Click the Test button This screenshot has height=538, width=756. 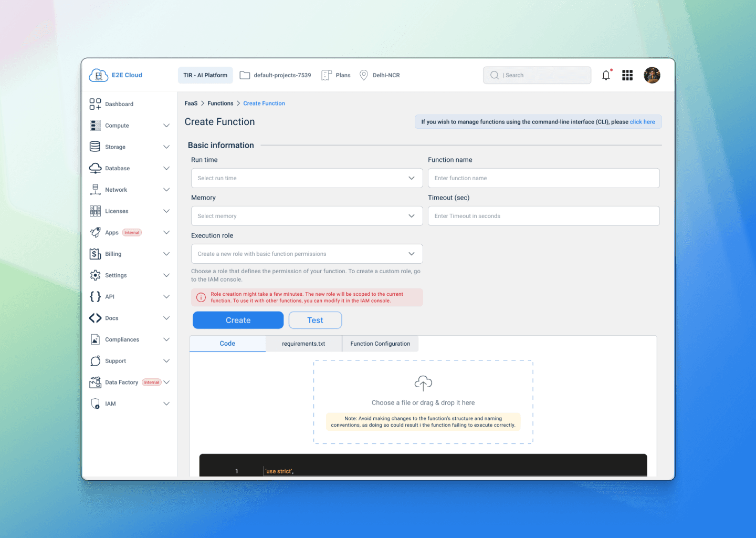[x=315, y=320]
